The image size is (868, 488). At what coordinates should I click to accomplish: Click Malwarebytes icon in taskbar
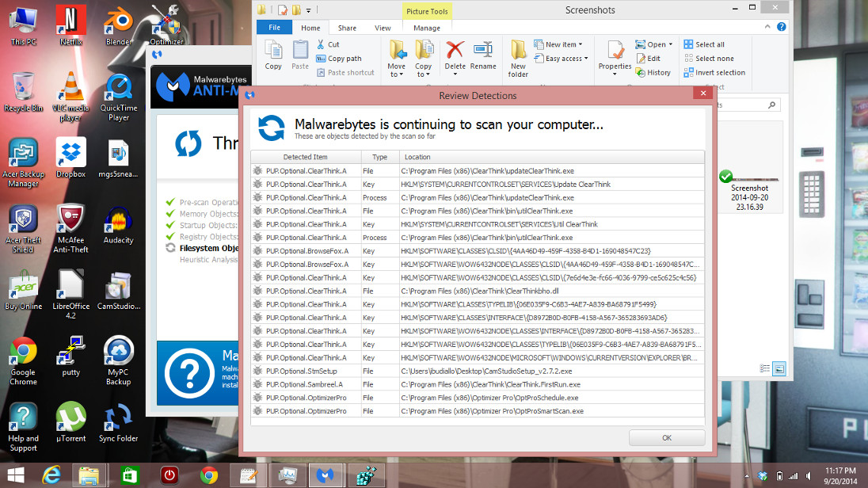325,475
